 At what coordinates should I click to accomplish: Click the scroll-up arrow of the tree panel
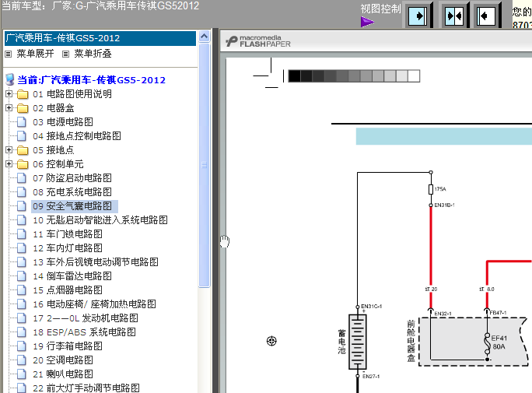pos(205,37)
